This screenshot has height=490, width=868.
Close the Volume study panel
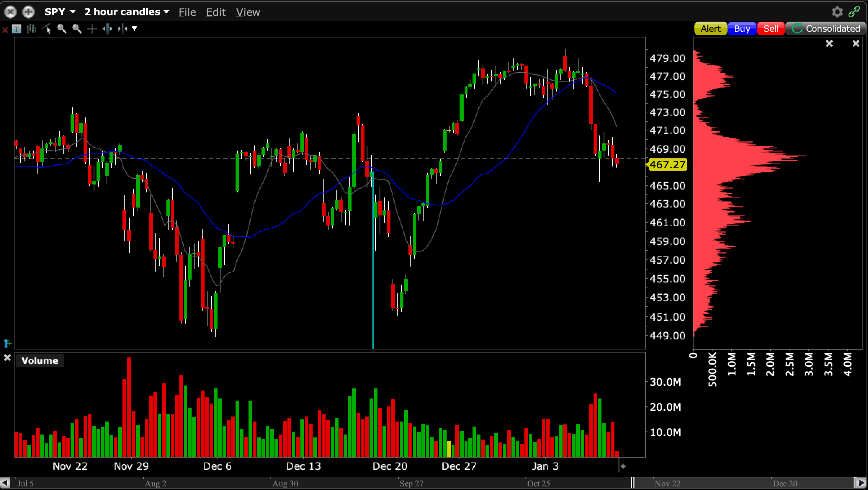[7, 358]
